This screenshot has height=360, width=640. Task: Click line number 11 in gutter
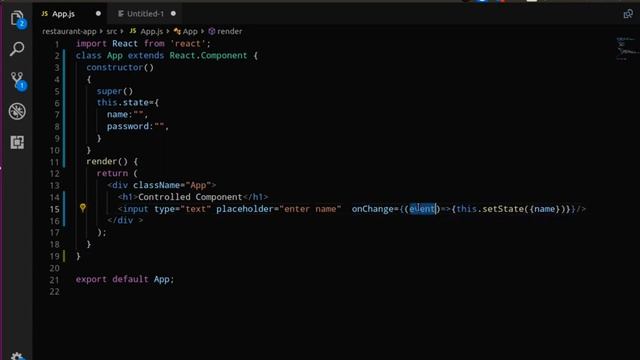coord(55,162)
